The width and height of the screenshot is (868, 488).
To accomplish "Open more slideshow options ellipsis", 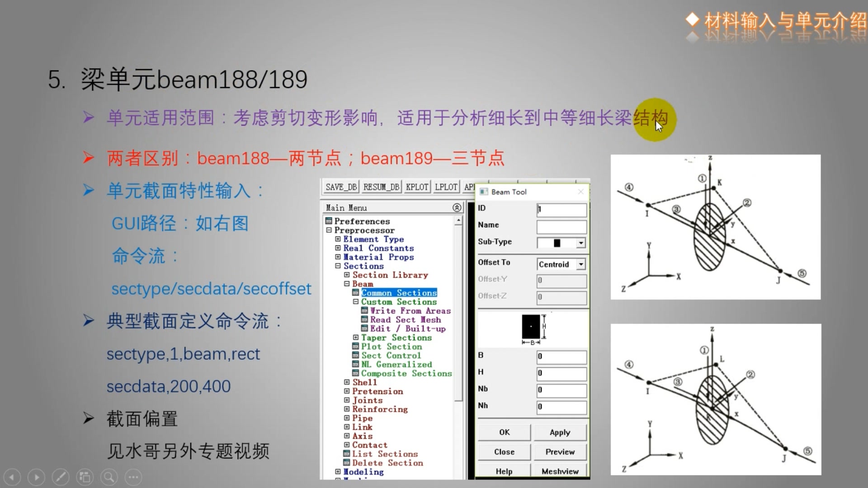I will (x=133, y=477).
